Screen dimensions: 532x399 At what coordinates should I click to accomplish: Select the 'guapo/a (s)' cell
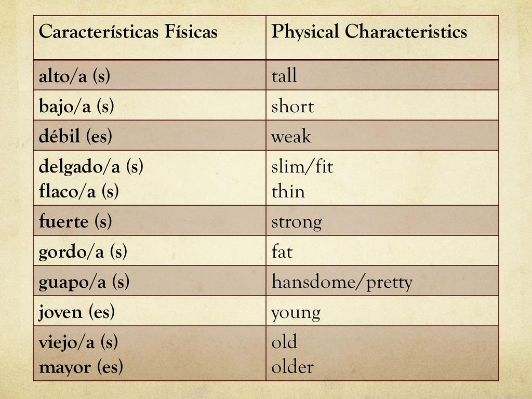[150, 281]
